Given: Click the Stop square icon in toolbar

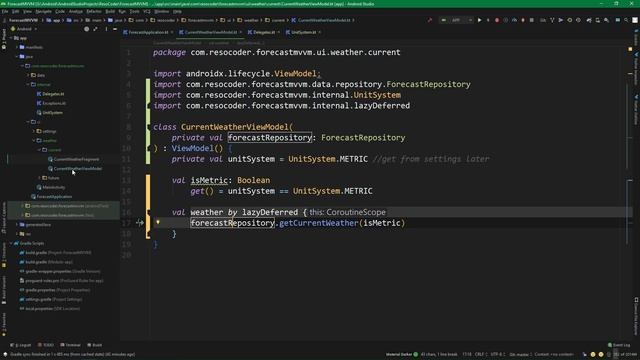Looking at the screenshot, I should [531, 20].
